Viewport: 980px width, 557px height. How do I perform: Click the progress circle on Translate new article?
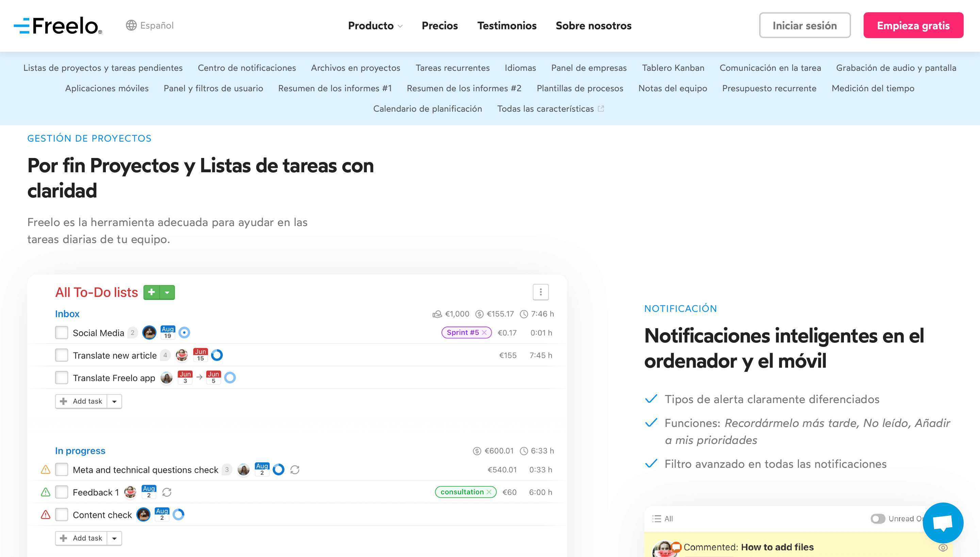click(217, 355)
